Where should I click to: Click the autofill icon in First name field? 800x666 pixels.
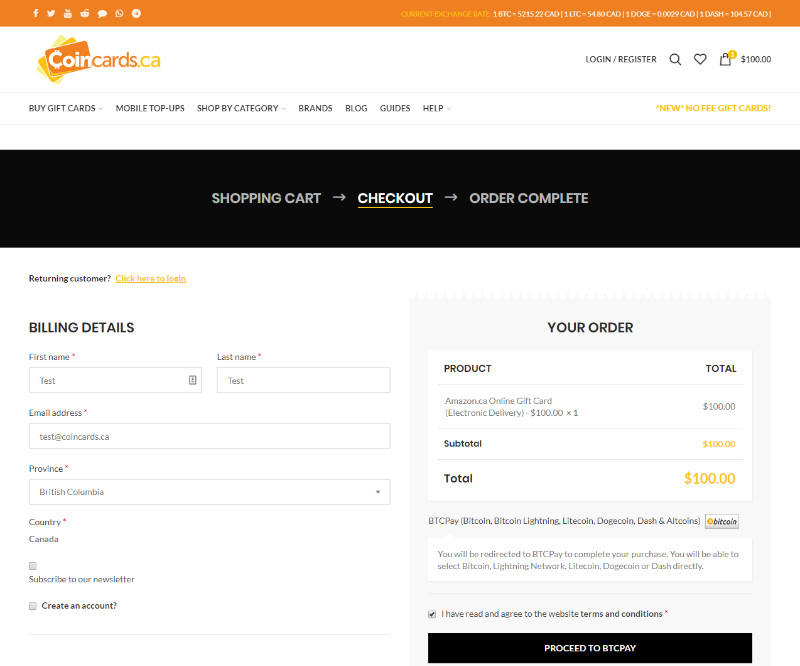tap(192, 380)
